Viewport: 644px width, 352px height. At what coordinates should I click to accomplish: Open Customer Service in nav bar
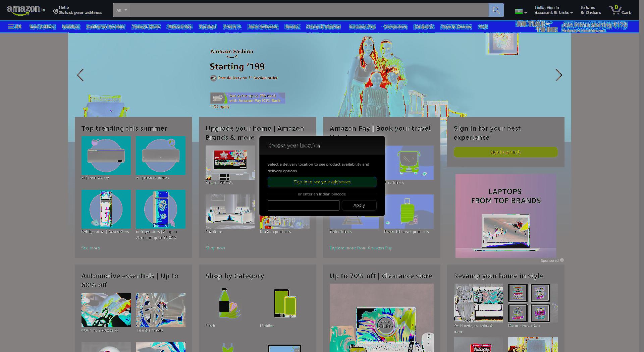(x=105, y=26)
